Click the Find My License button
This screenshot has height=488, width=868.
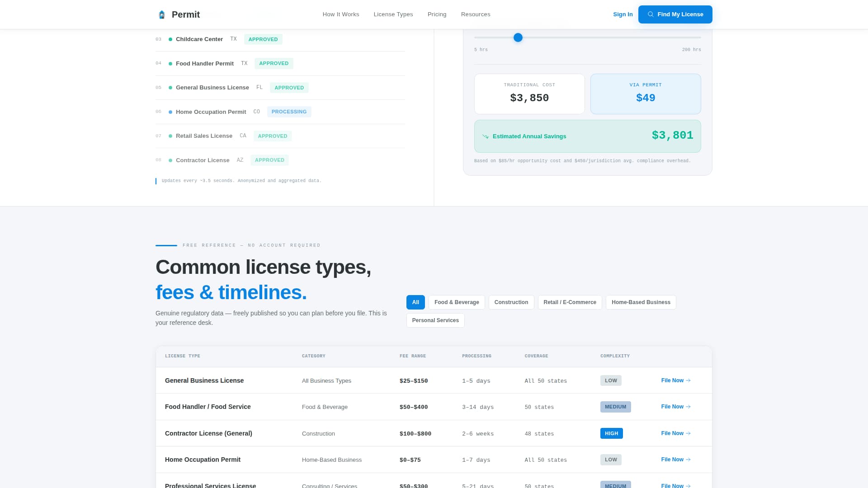click(x=675, y=14)
